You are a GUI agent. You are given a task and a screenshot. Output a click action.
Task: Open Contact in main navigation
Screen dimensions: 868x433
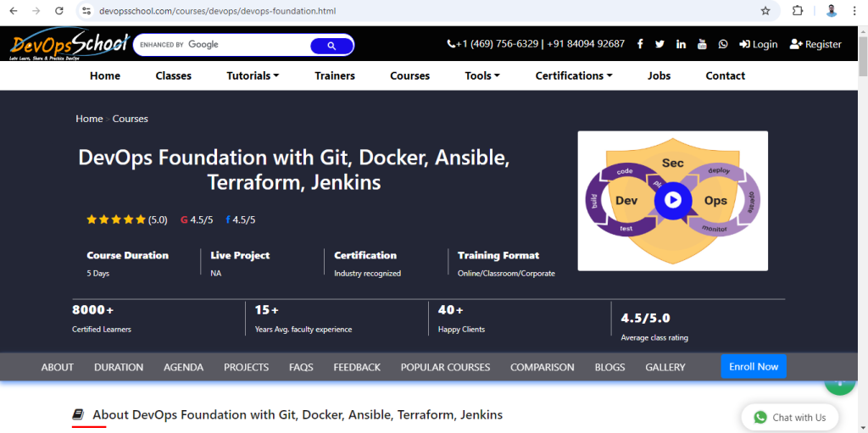coord(726,76)
